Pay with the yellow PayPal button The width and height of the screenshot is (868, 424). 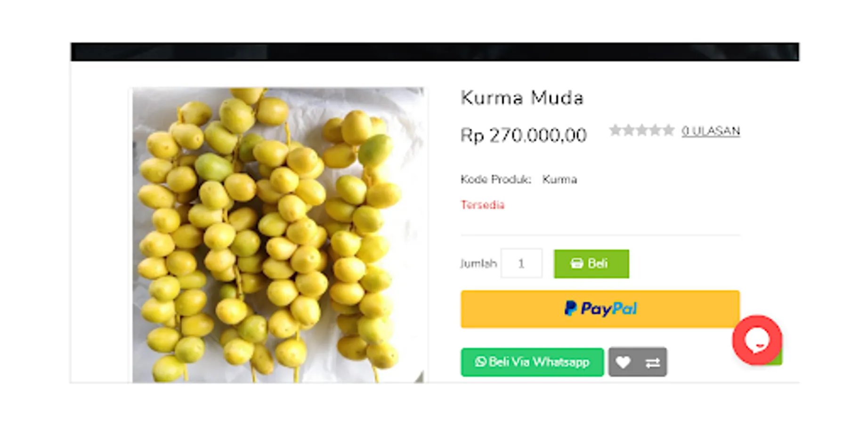(600, 309)
